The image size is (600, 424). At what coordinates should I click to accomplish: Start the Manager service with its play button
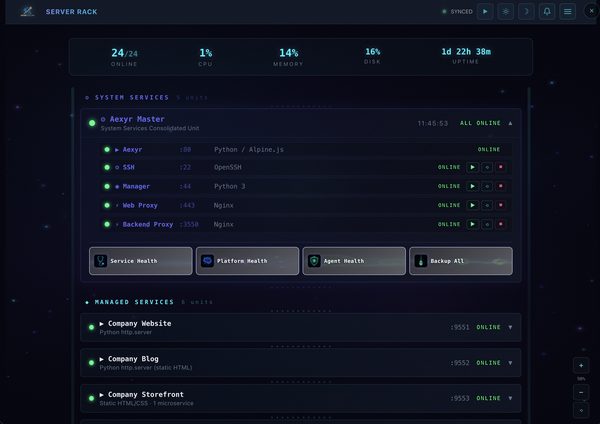click(x=473, y=186)
